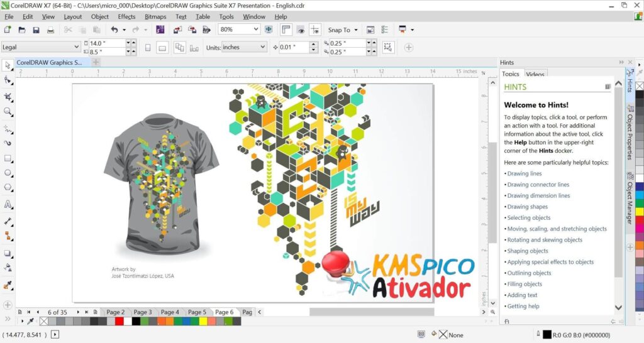Pick the no-color X swatch in bottom palette

[44, 322]
